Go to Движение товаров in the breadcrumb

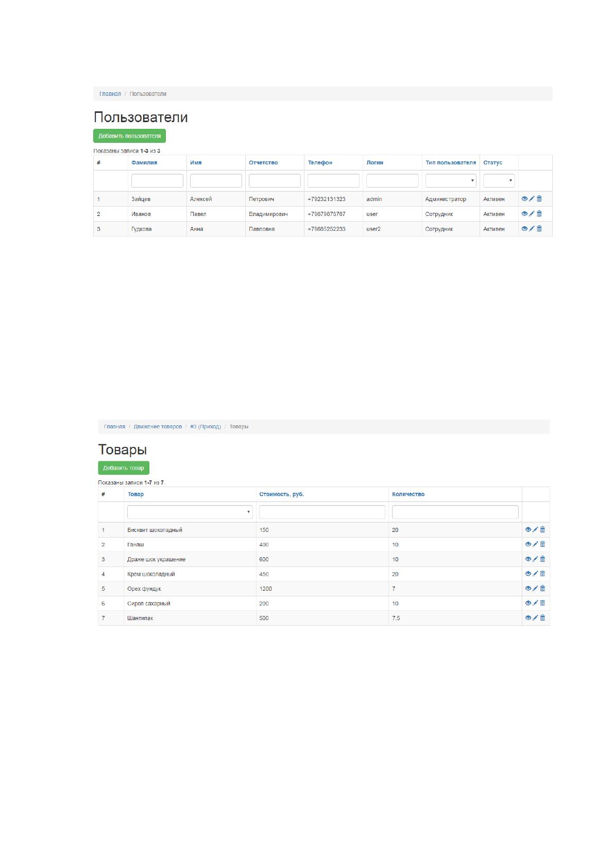[x=158, y=426]
